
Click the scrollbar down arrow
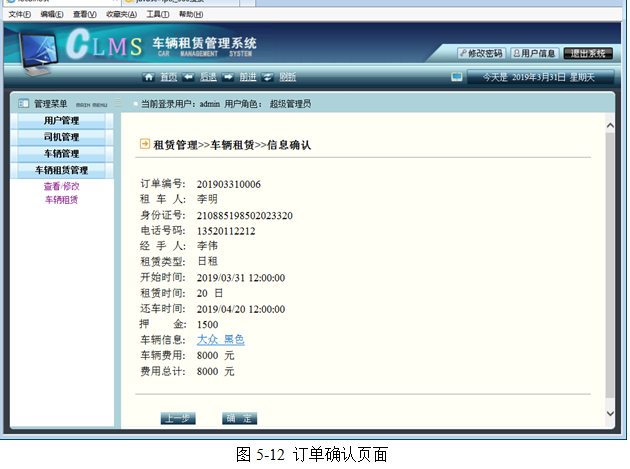[610, 413]
